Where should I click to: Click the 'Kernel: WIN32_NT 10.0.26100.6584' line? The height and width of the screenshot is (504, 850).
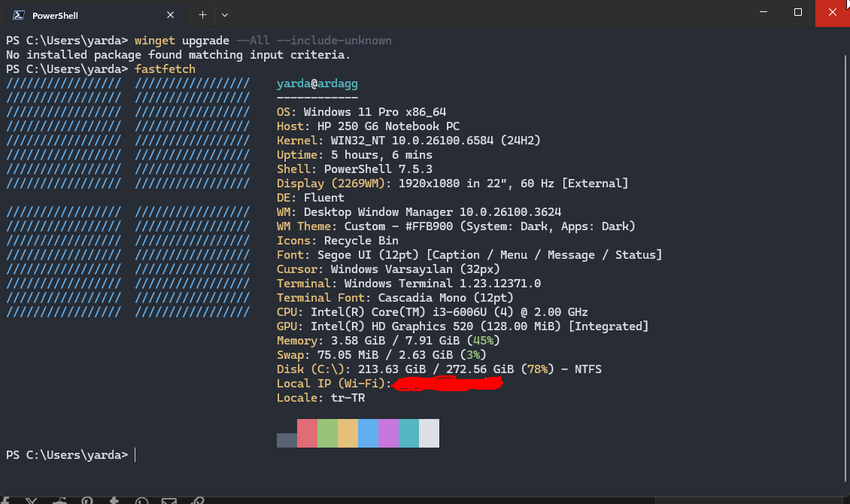[x=408, y=141]
